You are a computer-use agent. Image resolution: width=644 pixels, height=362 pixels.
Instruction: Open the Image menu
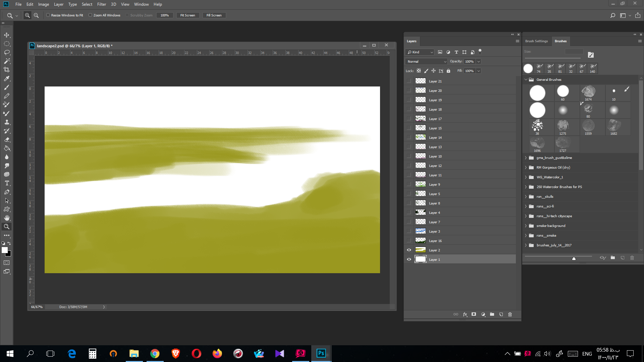click(44, 4)
